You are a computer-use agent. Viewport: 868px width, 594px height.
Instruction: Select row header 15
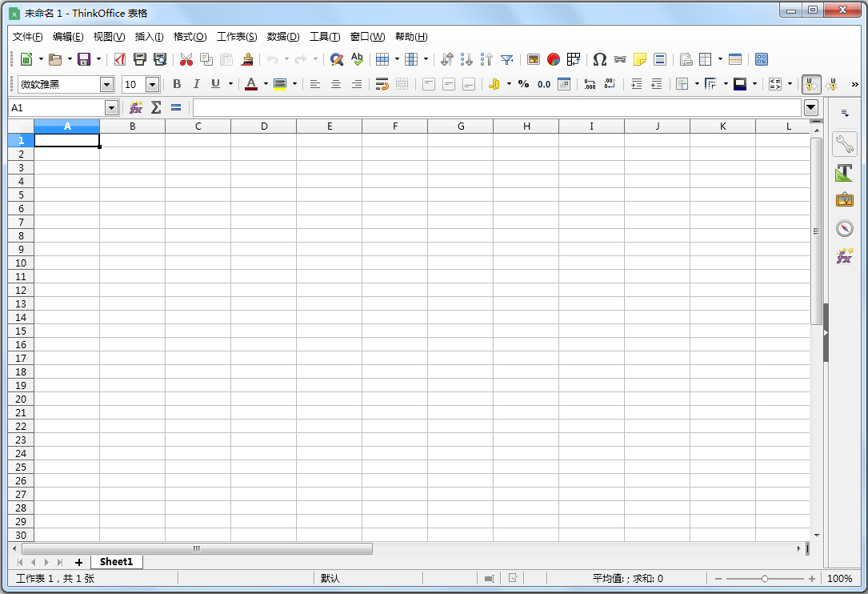[x=21, y=331]
